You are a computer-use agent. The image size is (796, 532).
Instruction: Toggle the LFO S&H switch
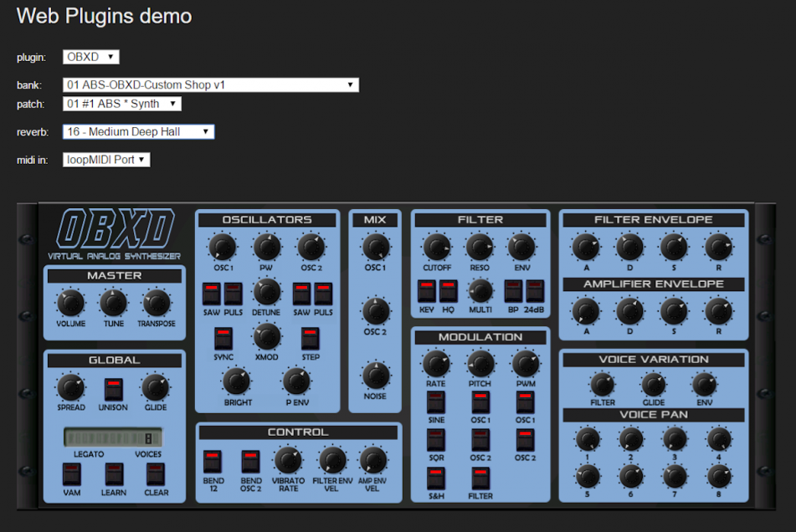tap(436, 478)
